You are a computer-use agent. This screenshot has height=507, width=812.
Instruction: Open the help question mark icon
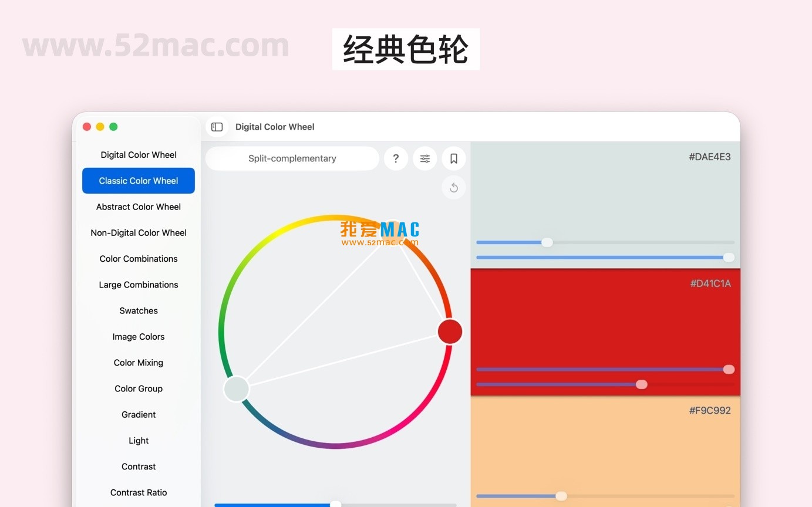[396, 158]
